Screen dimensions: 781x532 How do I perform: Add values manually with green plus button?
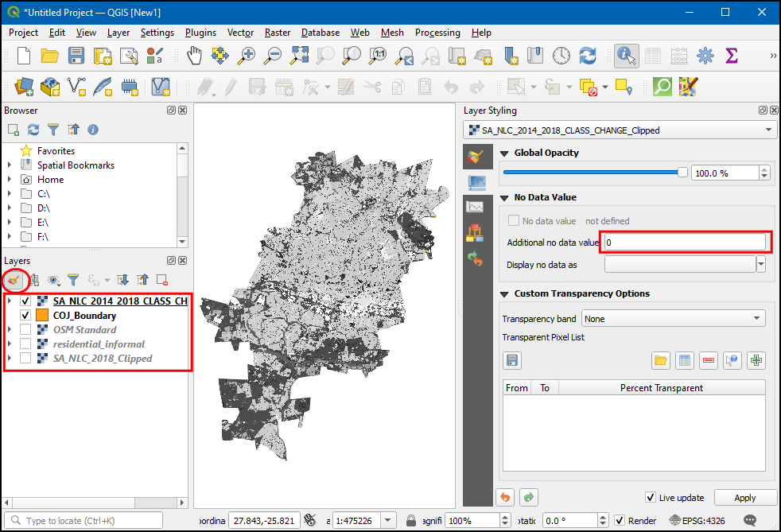click(x=756, y=360)
